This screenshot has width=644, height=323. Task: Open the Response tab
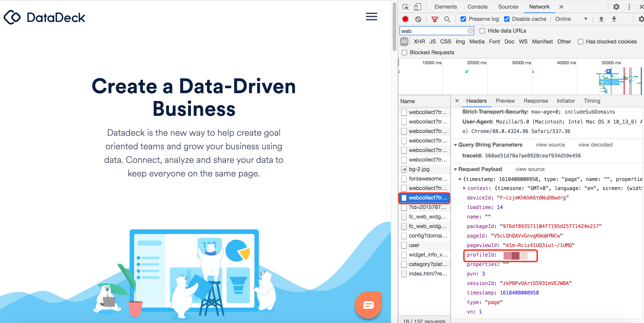click(x=536, y=101)
